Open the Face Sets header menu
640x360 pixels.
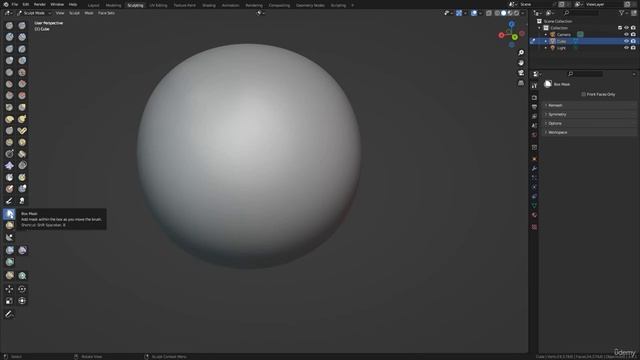point(107,13)
